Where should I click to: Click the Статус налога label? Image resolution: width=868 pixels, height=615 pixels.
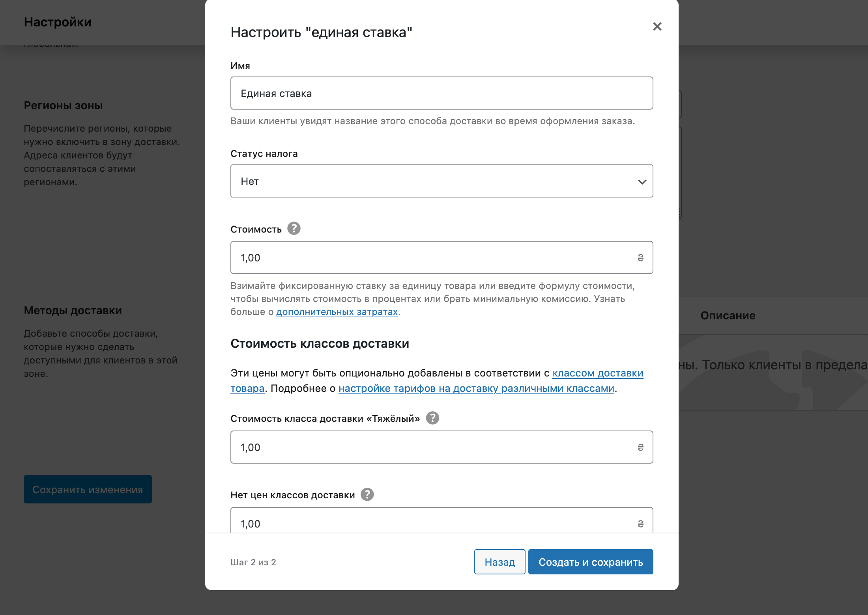(x=264, y=154)
